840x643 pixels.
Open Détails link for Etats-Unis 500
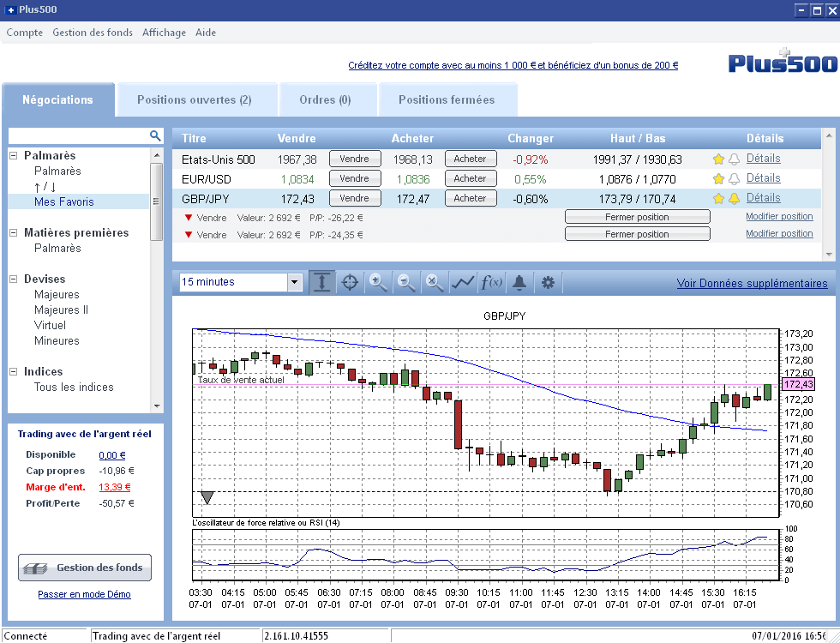pos(764,159)
